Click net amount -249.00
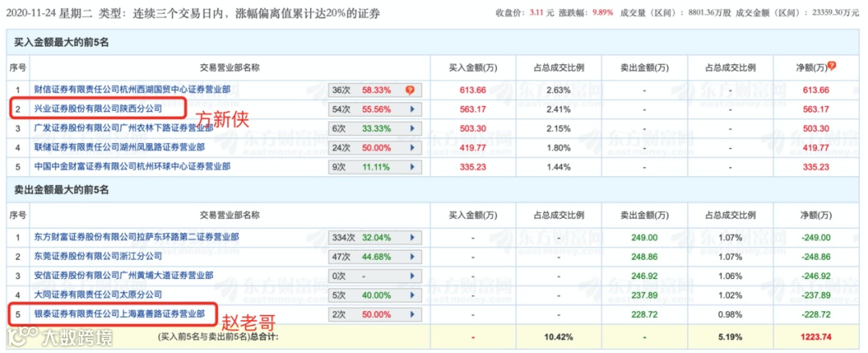 click(817, 237)
